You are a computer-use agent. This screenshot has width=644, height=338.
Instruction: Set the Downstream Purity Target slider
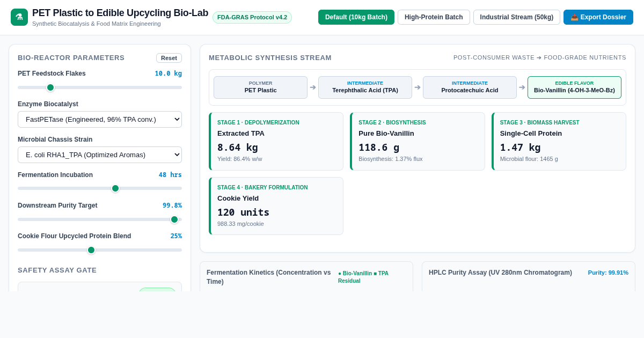point(100,219)
